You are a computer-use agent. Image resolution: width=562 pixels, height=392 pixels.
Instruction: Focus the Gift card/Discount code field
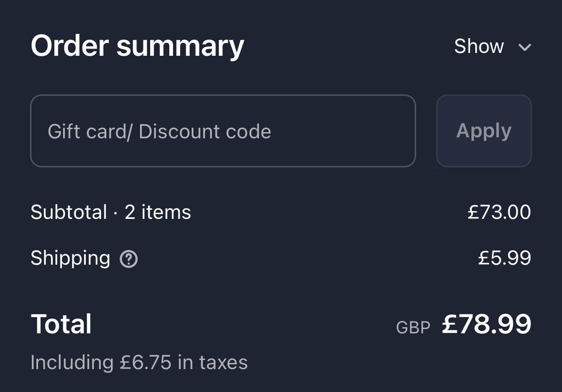click(x=223, y=131)
